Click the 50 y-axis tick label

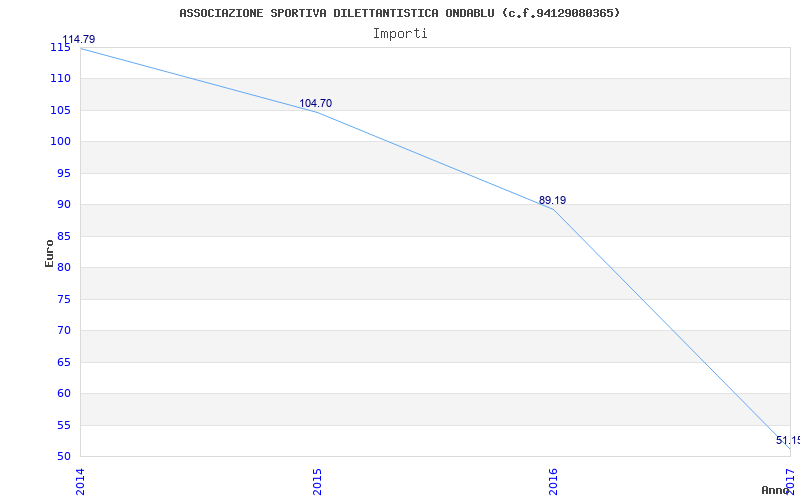click(x=63, y=457)
